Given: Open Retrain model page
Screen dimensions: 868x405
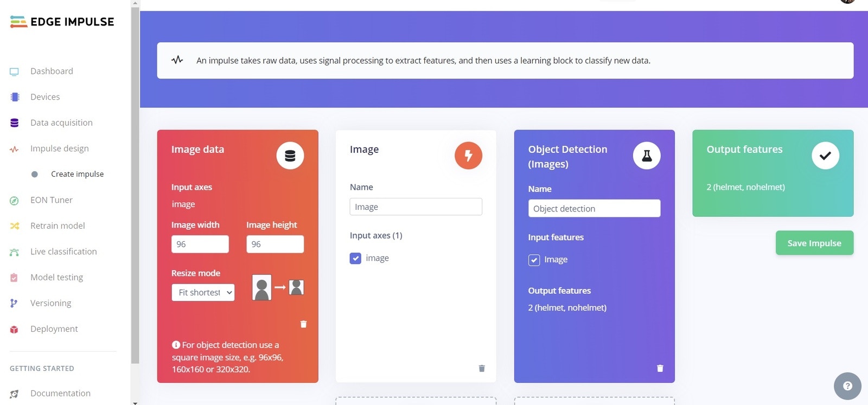Looking at the screenshot, I should [x=58, y=226].
